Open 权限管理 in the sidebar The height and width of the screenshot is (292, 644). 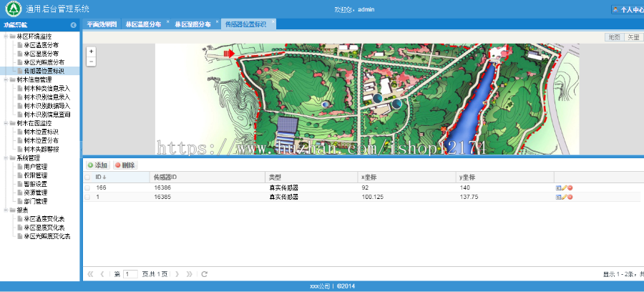tap(35, 175)
